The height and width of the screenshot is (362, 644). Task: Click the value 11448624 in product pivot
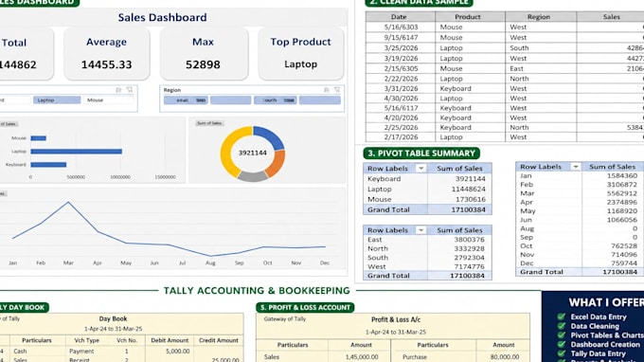468,189
